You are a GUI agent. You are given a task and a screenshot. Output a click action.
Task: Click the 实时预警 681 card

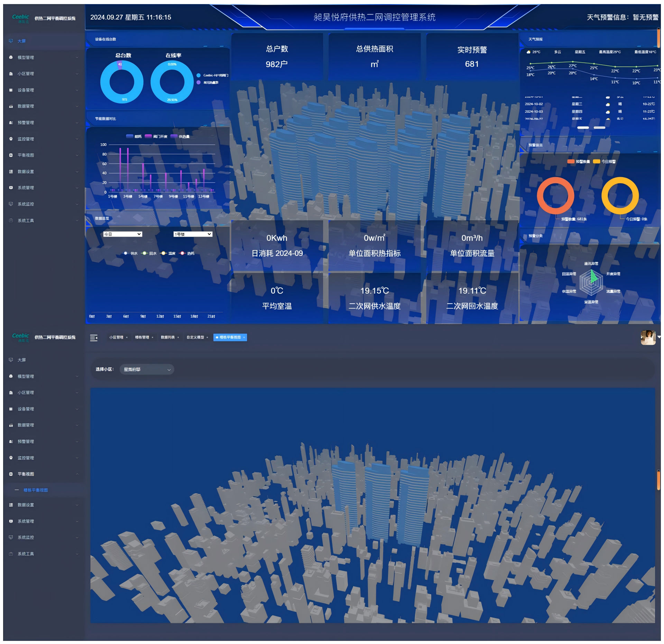pos(472,57)
